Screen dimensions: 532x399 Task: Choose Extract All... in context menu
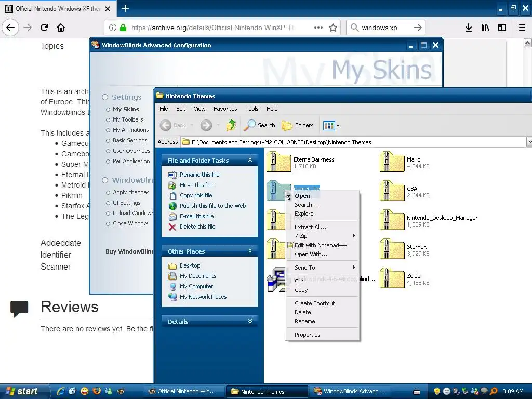point(323,227)
